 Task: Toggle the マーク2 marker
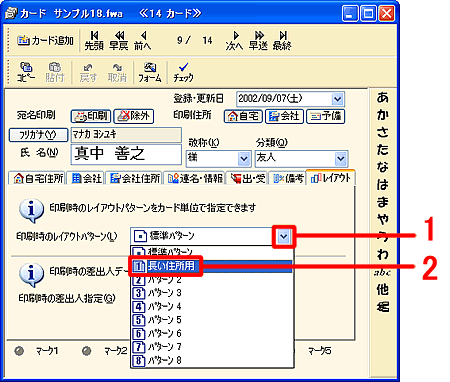pyautogui.click(x=87, y=351)
